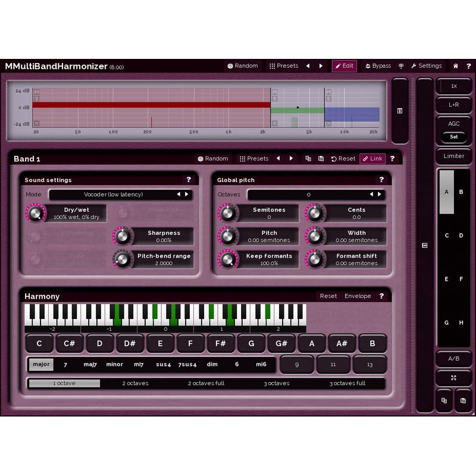Click the copy icon under the A-H slots
The image size is (476, 476).
pos(444,400)
